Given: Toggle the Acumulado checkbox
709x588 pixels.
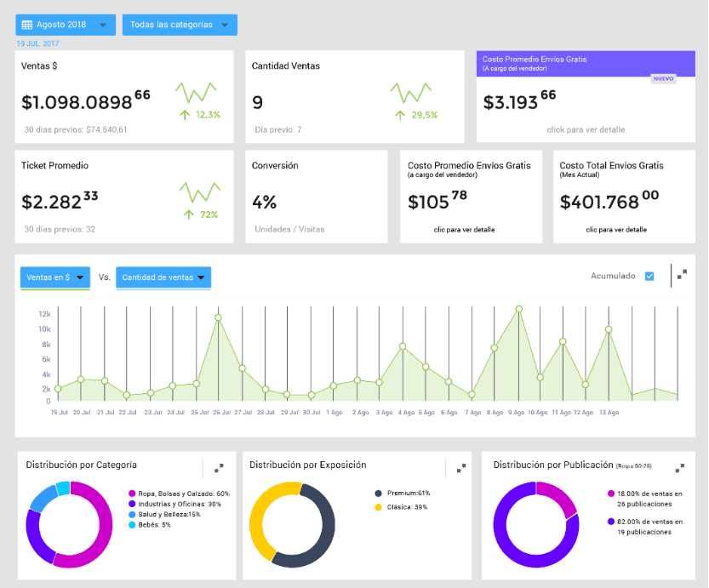Looking at the screenshot, I should click(649, 277).
